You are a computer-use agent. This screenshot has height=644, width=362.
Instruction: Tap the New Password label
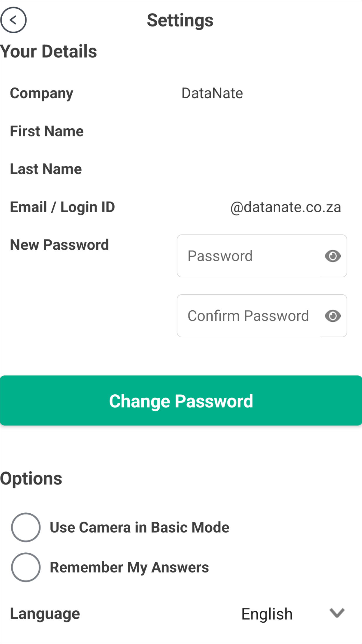pyautogui.click(x=59, y=245)
